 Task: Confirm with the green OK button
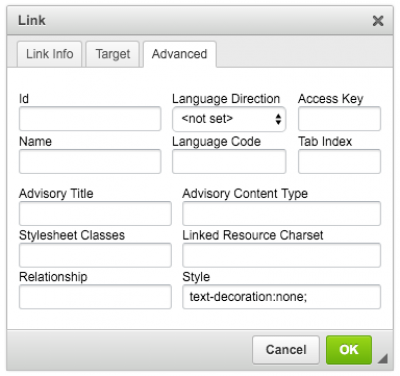click(349, 350)
